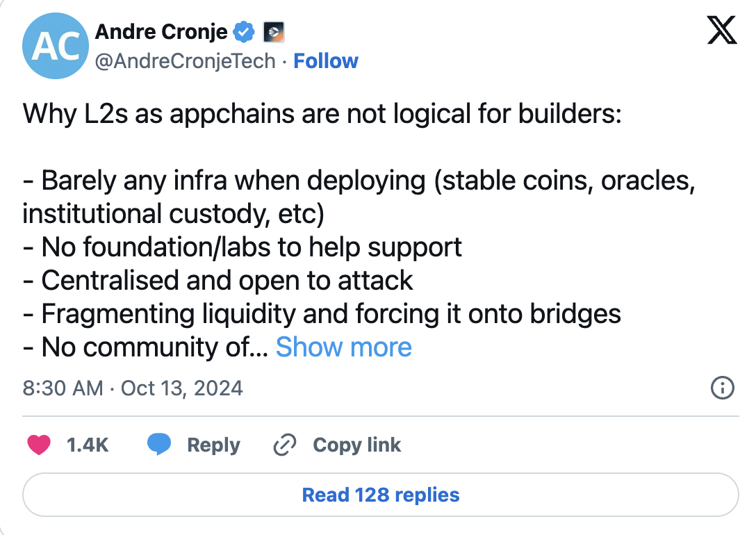The height and width of the screenshot is (535, 756).
Task: Open the tweet via its timestamp
Action: coord(131,388)
